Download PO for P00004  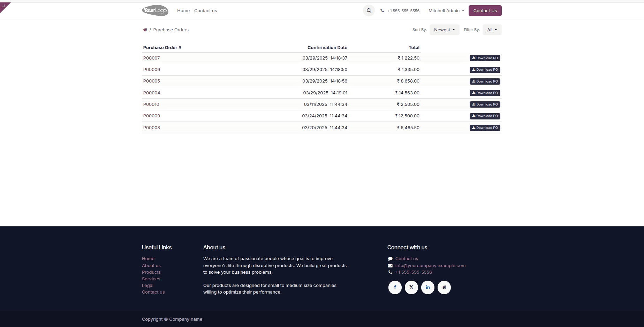point(485,93)
